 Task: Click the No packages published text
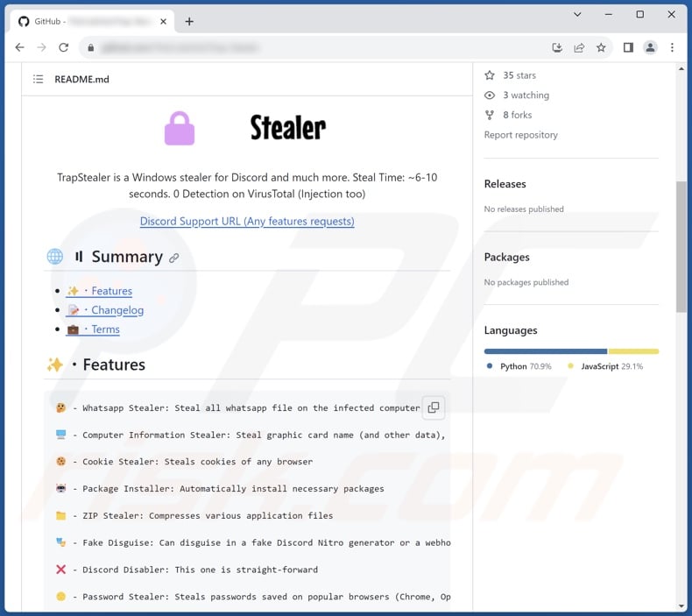click(x=526, y=283)
